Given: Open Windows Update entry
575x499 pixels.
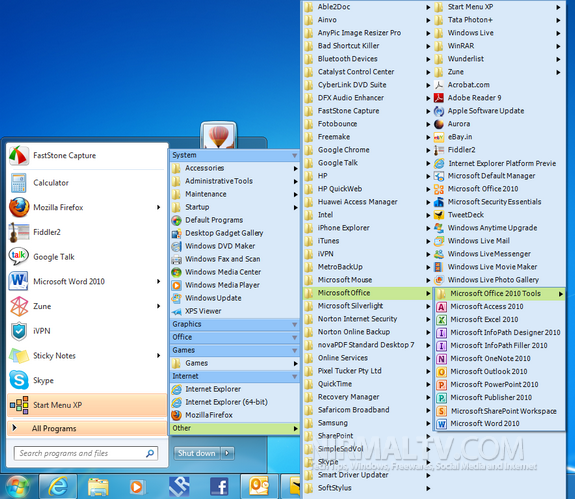Looking at the screenshot, I should tap(235, 298).
